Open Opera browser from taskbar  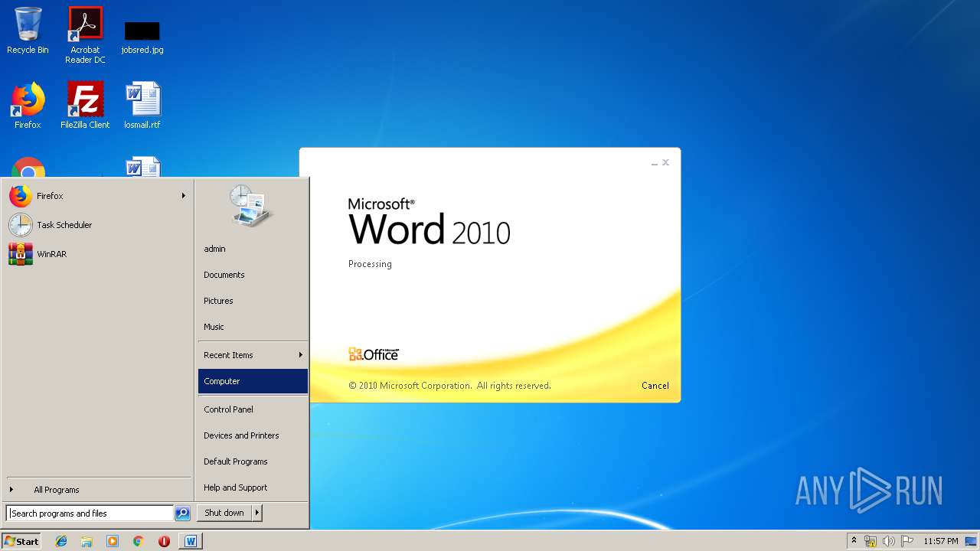pos(164,541)
